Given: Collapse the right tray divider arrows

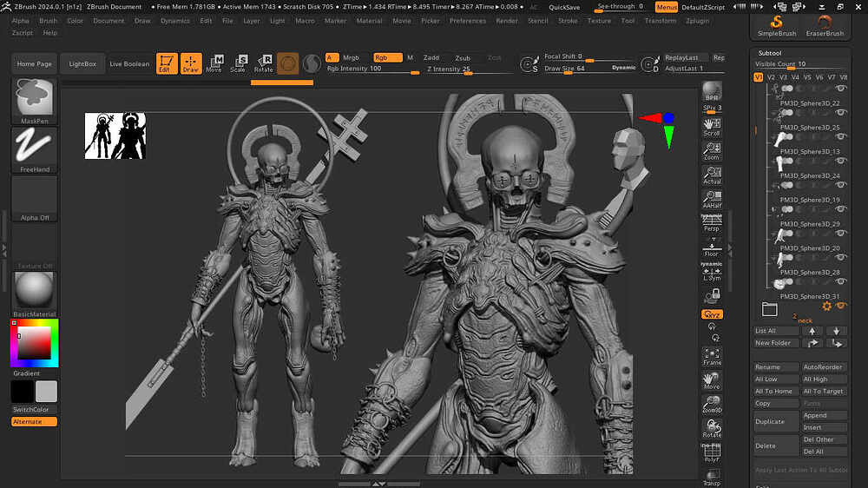Looking at the screenshot, I should 730,250.
